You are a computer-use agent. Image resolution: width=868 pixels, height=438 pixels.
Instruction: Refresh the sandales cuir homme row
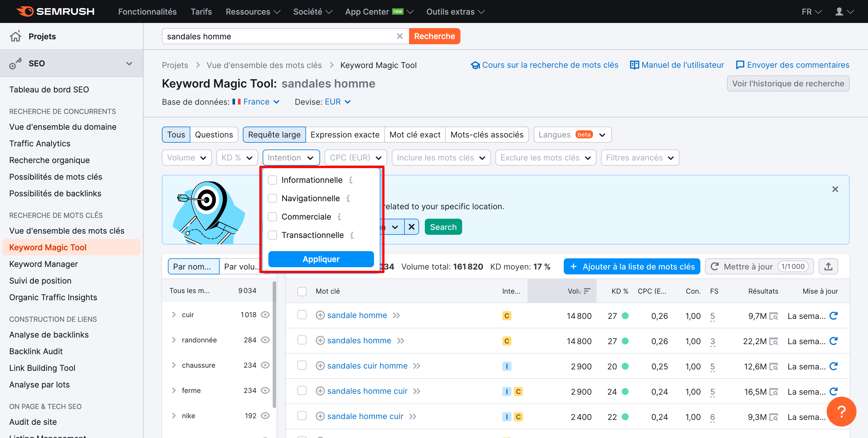tap(833, 366)
